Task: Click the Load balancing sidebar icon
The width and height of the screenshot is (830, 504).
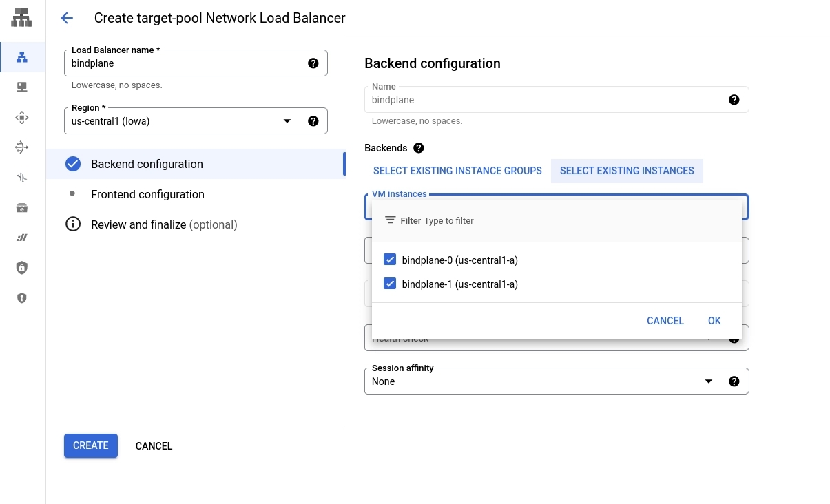Action: click(x=21, y=58)
